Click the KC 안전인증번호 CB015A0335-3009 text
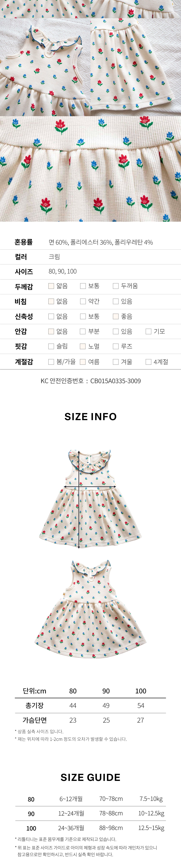This screenshot has width=181, height=868. click(91, 381)
